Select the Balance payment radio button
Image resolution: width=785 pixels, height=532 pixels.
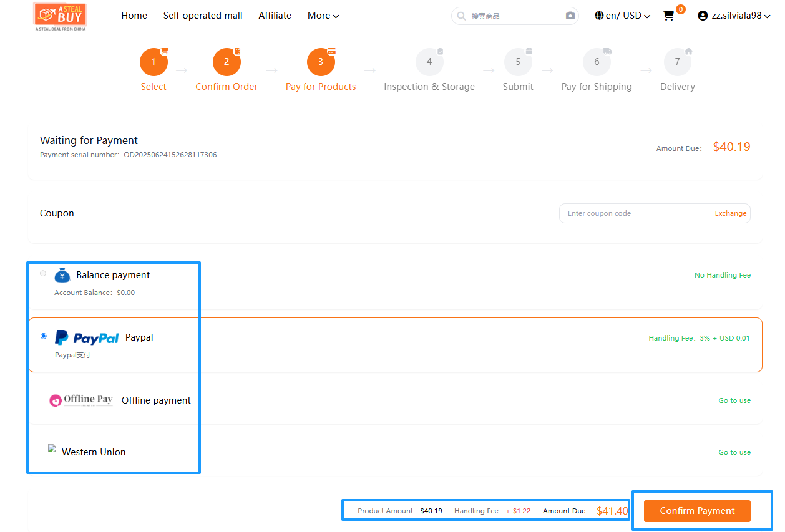42,273
